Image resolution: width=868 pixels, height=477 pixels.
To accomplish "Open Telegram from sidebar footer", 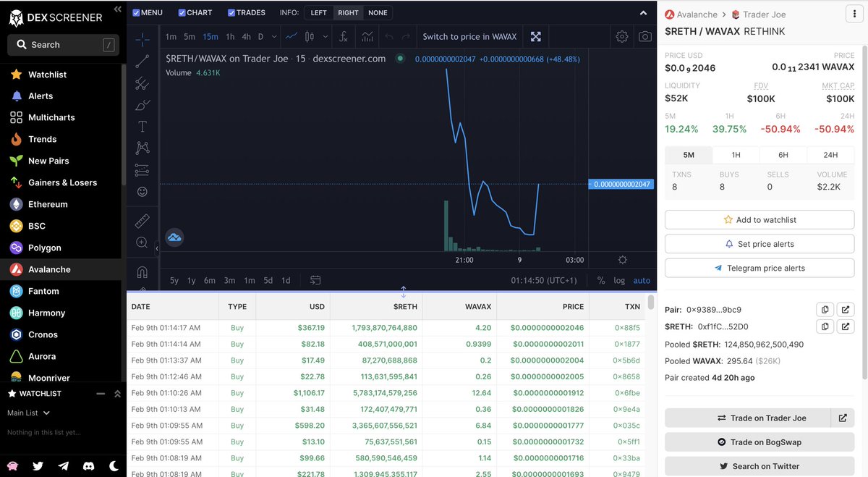I will 63,466.
